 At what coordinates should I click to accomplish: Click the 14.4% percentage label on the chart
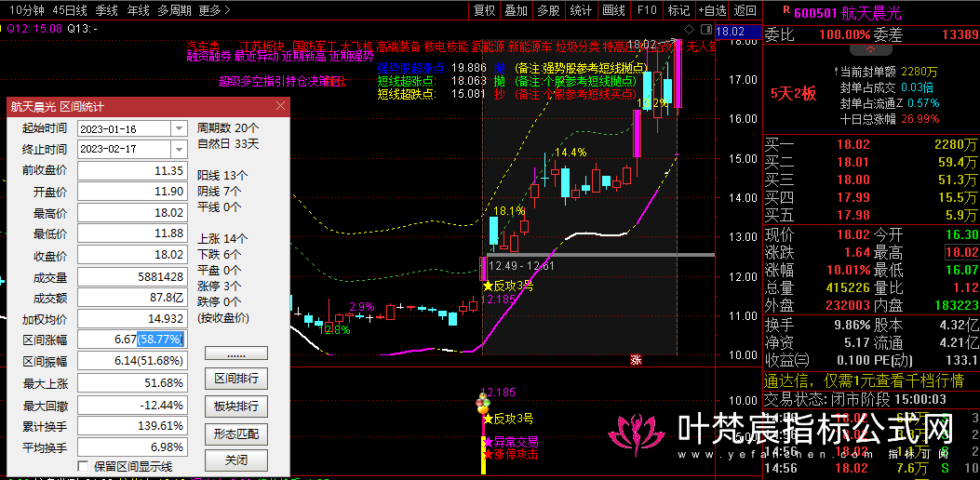[x=571, y=152]
